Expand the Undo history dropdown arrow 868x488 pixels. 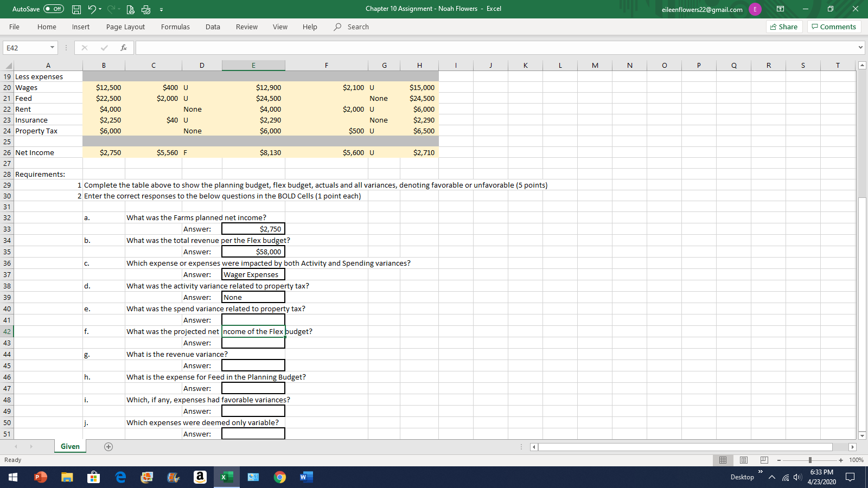(x=100, y=9)
